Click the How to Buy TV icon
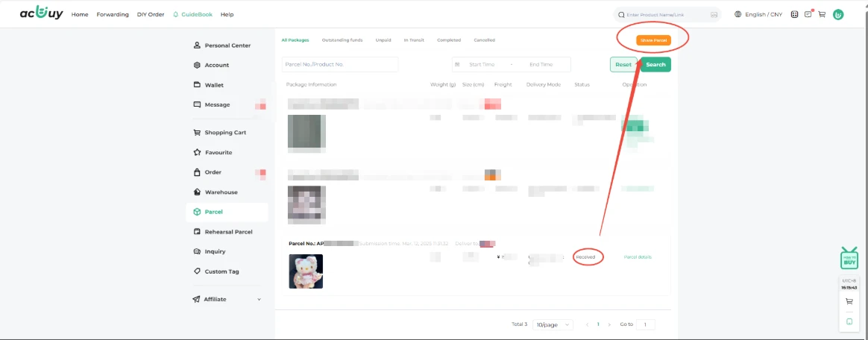This screenshot has height=340, width=868. (849, 258)
